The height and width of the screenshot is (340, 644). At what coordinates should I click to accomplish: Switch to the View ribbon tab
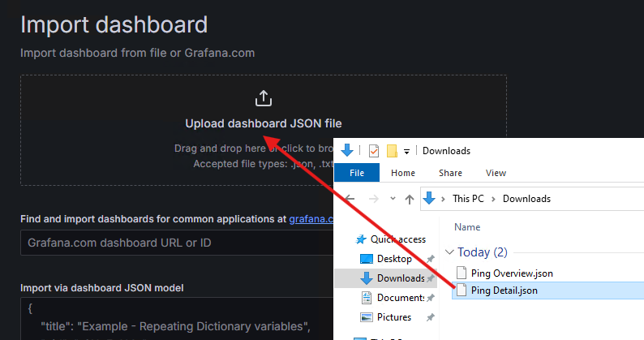click(496, 173)
